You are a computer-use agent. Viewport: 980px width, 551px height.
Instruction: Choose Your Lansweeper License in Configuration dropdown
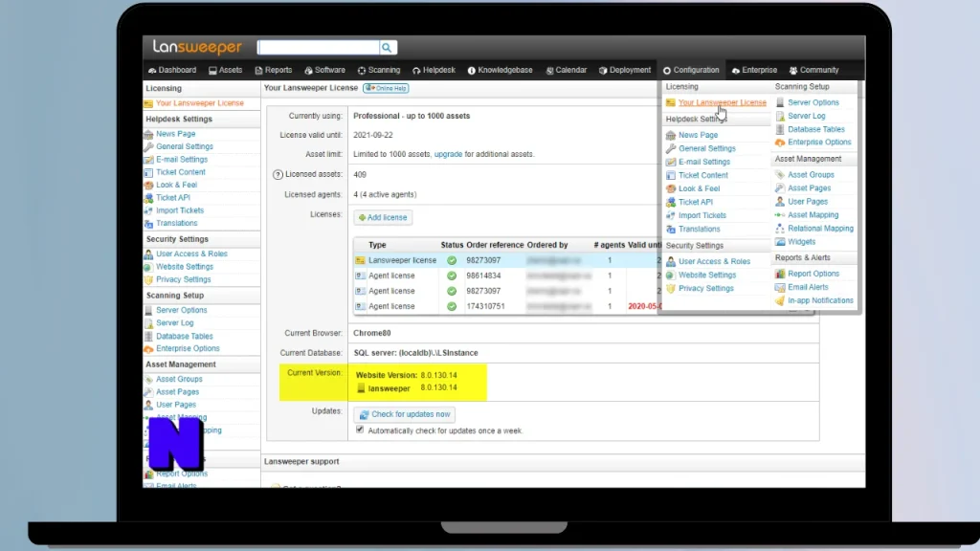[x=722, y=102]
